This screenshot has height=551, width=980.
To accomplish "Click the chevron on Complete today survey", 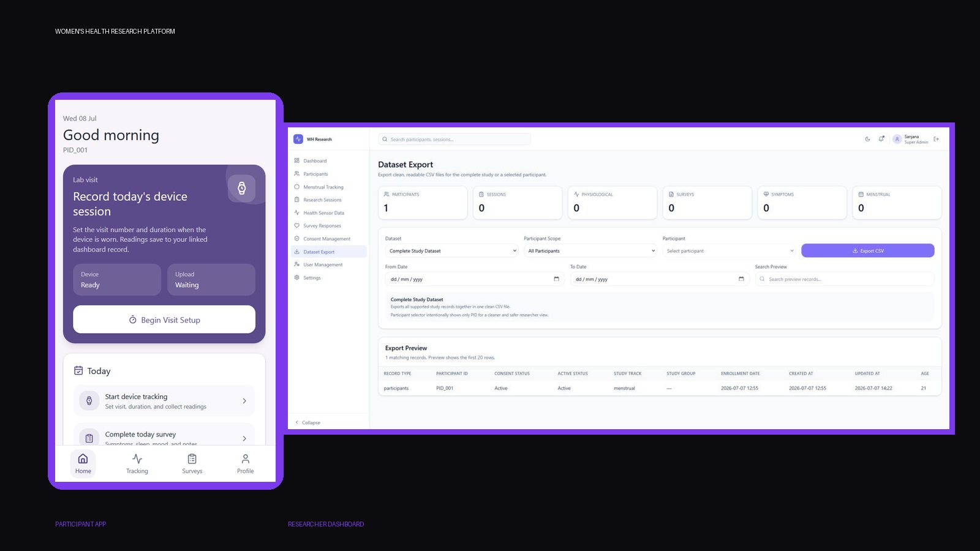I will click(244, 438).
